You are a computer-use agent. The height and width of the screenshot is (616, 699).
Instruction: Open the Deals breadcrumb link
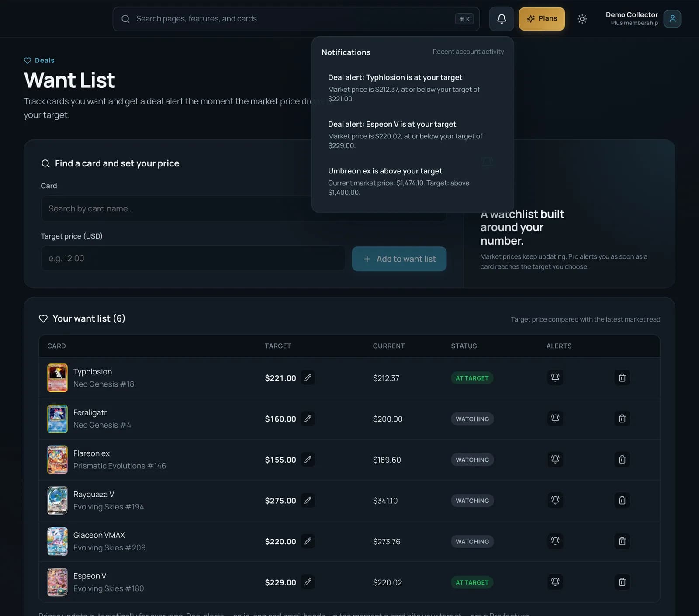pos(39,60)
